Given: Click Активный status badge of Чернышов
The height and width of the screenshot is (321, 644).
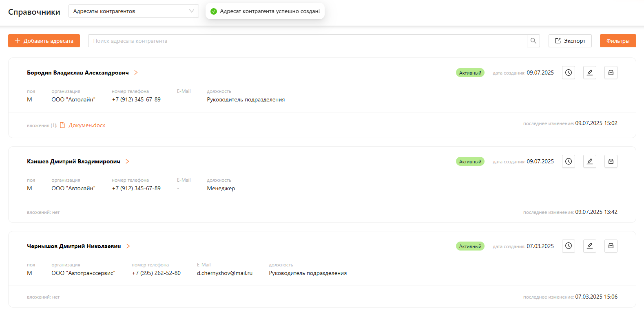Looking at the screenshot, I should (x=470, y=246).
